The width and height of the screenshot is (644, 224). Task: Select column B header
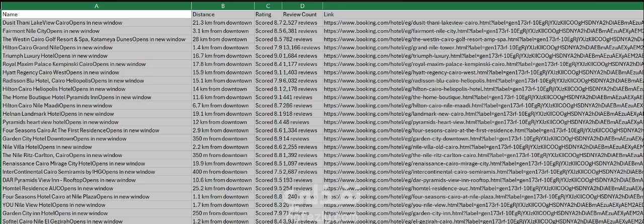(222, 6)
